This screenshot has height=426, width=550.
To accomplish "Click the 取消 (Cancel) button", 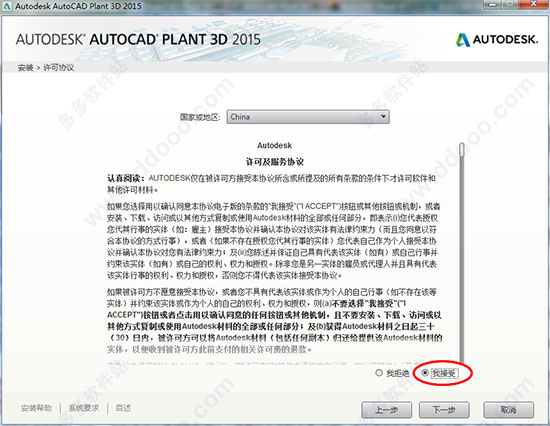I will point(509,410).
